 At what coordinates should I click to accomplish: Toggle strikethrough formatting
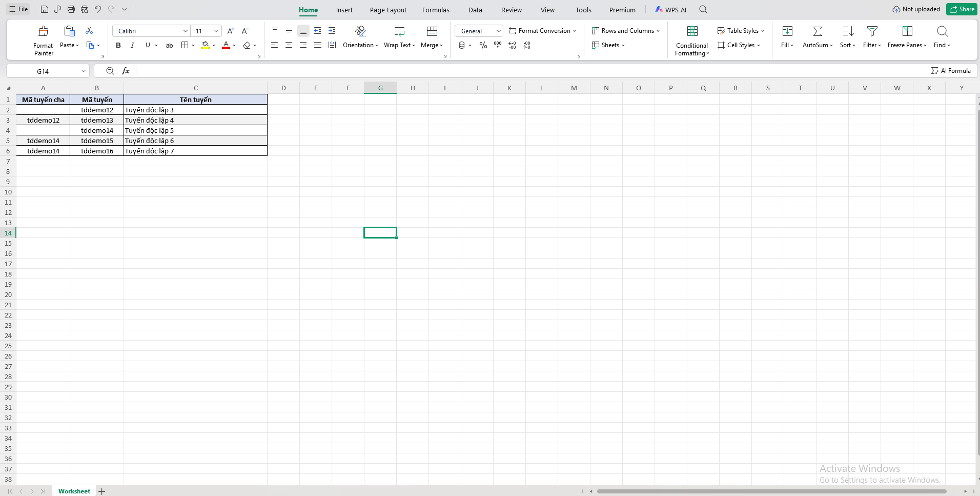pos(170,45)
